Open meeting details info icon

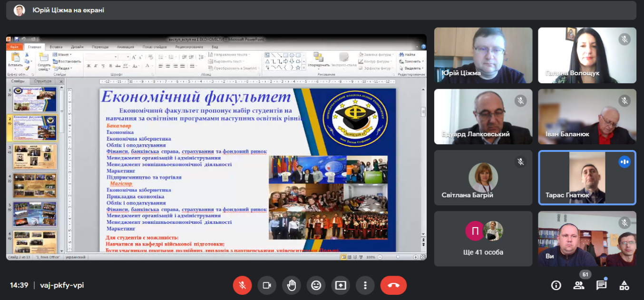[x=556, y=285]
